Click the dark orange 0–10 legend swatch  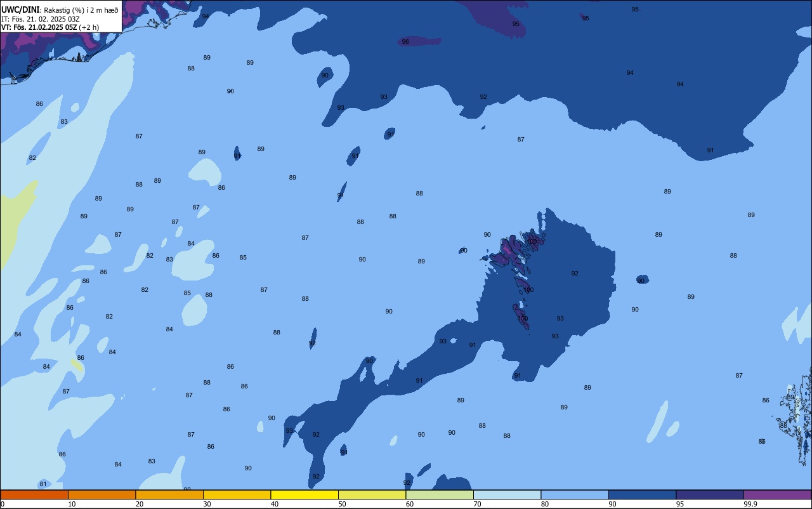[x=34, y=494]
